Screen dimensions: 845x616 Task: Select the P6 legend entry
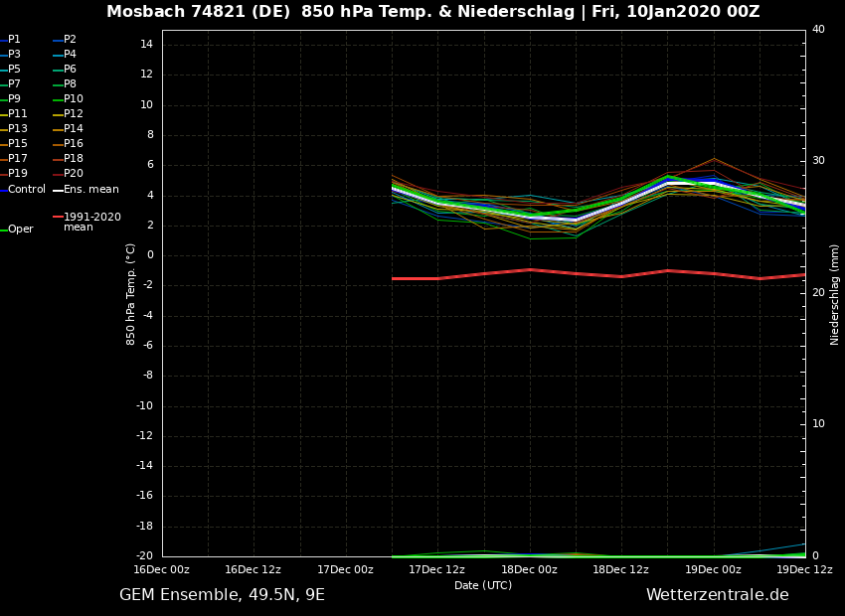[x=70, y=70]
